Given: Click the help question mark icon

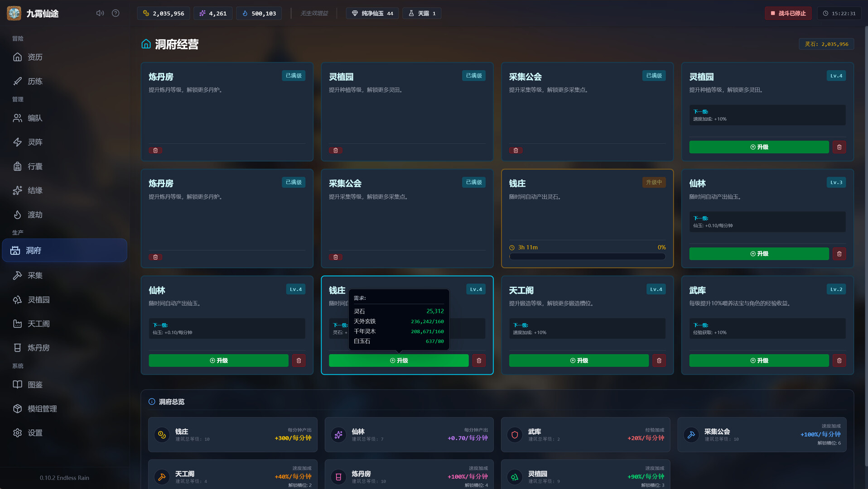Looking at the screenshot, I should (115, 13).
